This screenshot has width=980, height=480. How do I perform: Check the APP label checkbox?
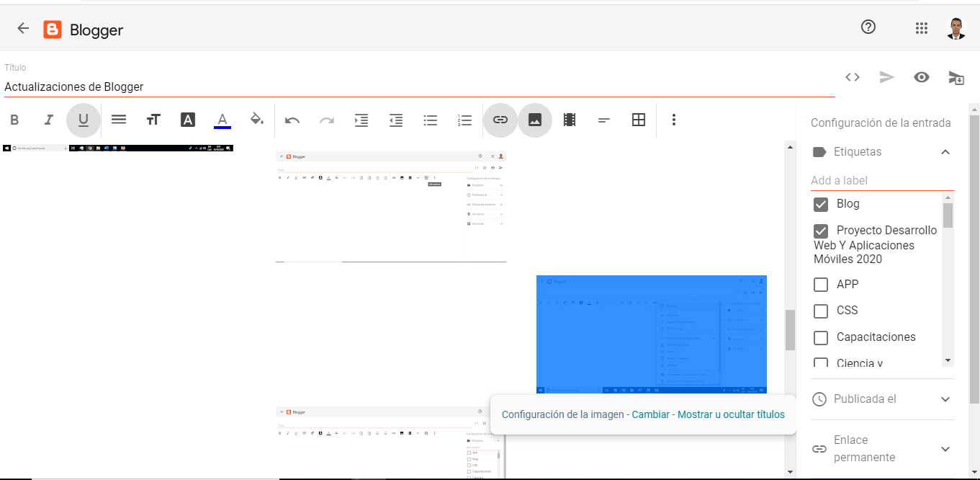(821, 285)
